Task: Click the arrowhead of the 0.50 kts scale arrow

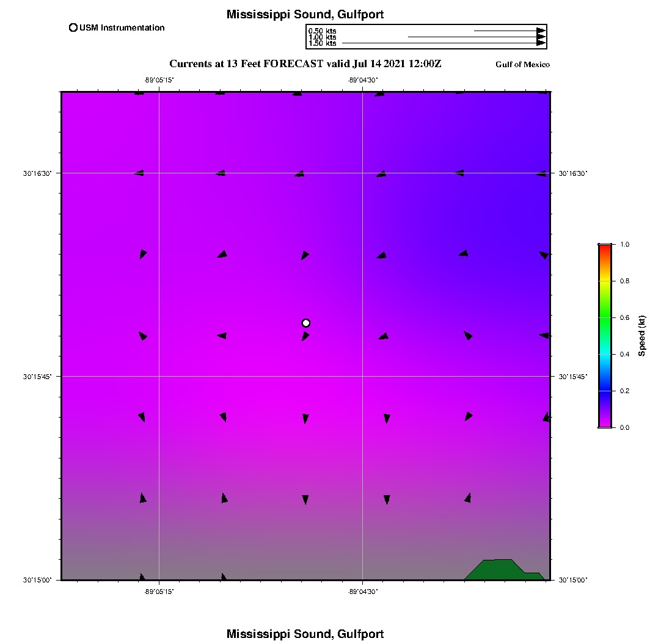Action: tap(541, 31)
